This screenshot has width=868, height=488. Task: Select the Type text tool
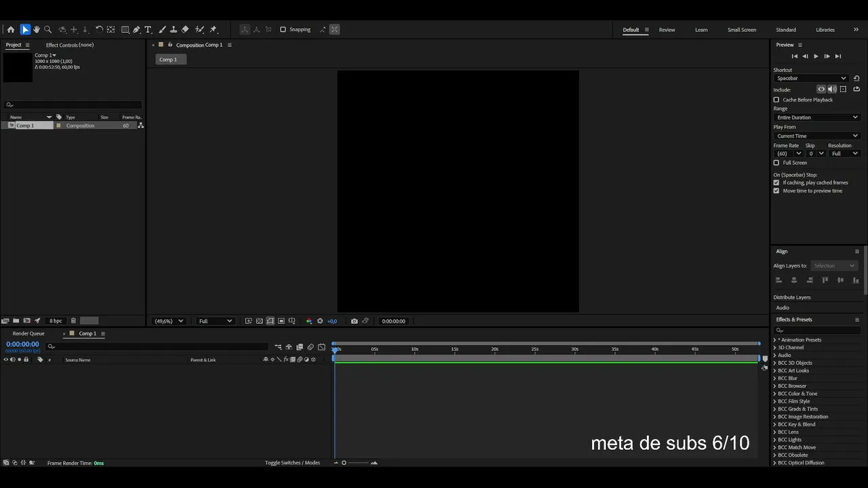(148, 29)
